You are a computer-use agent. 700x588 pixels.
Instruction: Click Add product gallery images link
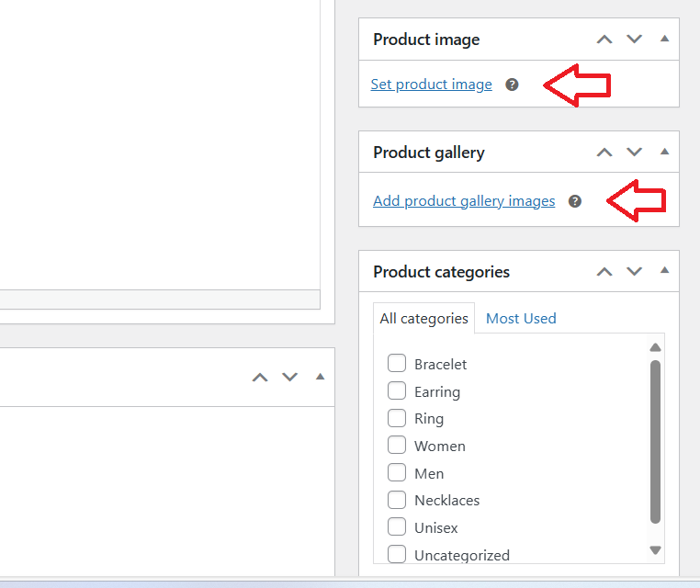(x=464, y=201)
